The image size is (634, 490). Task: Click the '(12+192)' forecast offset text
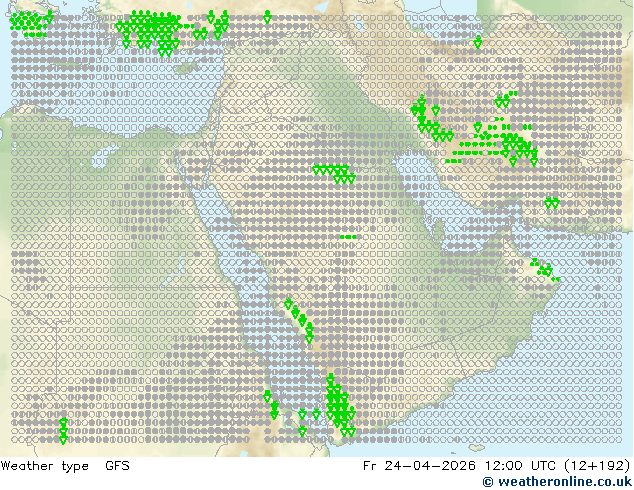(598, 466)
